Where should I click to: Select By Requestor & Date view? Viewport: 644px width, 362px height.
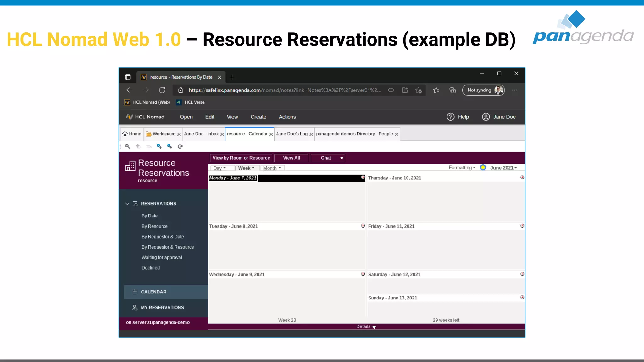click(x=163, y=237)
